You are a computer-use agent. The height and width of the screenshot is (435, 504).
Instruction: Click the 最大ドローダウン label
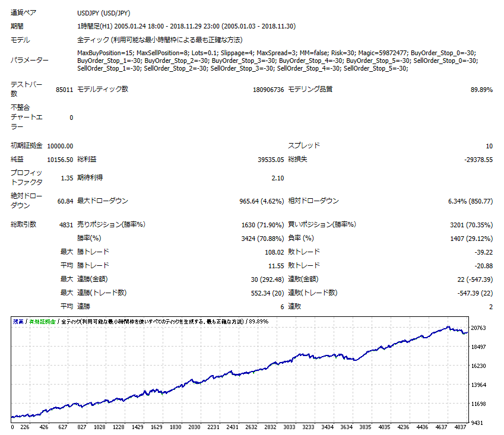(103, 201)
